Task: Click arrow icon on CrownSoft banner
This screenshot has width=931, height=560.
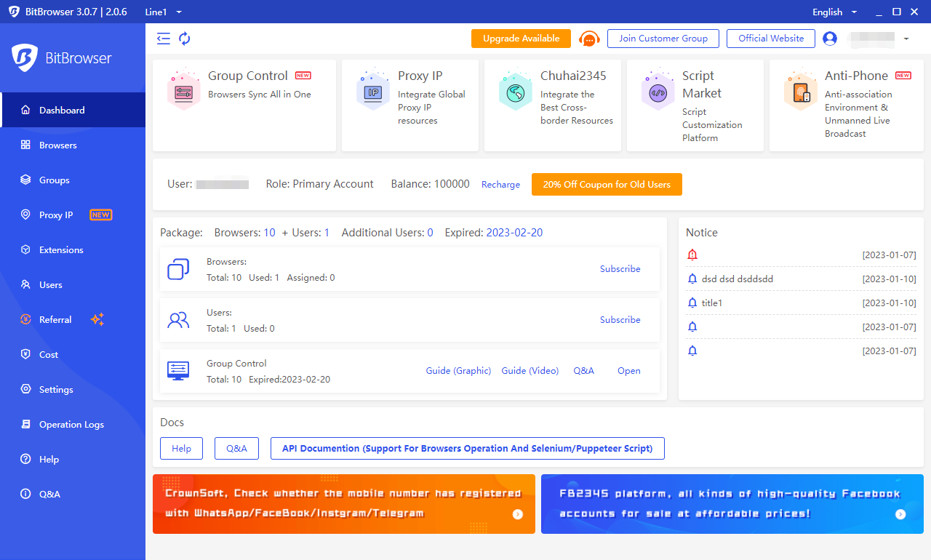Action: [518, 514]
